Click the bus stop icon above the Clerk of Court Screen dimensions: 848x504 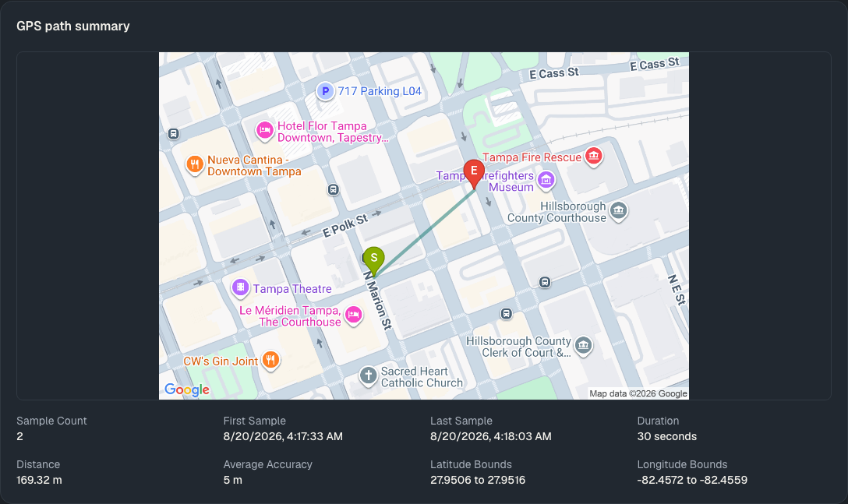coord(506,314)
